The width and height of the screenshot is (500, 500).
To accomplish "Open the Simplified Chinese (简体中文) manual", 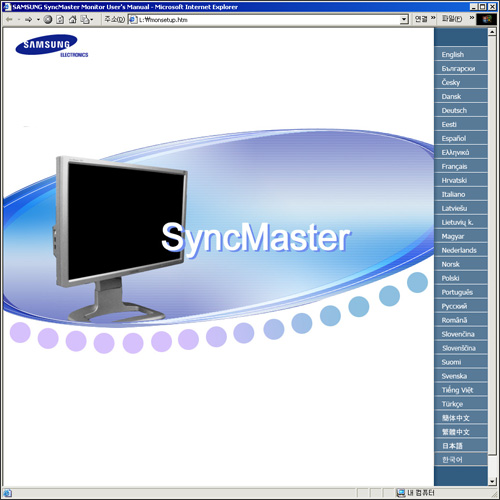I will pyautogui.click(x=461, y=418).
